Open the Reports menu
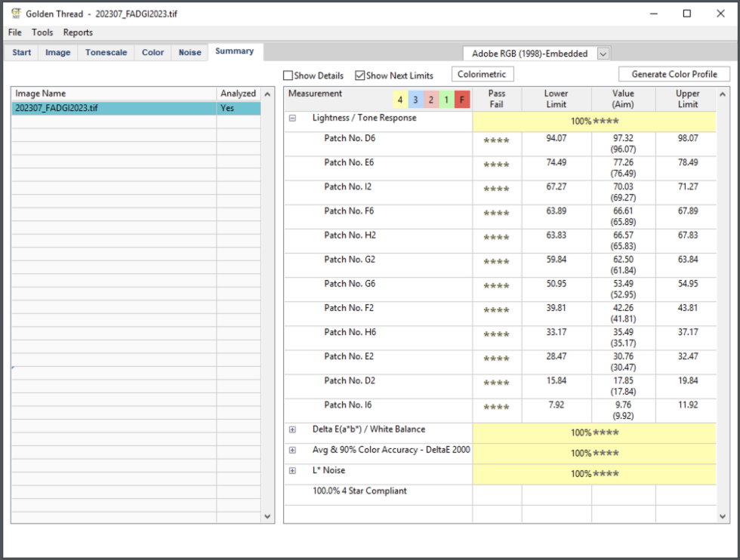Image resolution: width=740 pixels, height=560 pixels. pyautogui.click(x=78, y=32)
